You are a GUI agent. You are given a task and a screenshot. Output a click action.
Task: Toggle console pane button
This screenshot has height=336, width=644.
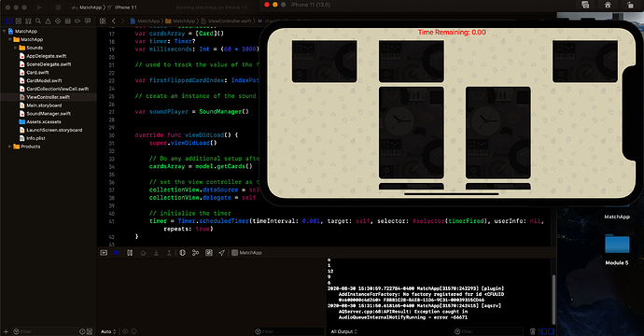[552, 331]
